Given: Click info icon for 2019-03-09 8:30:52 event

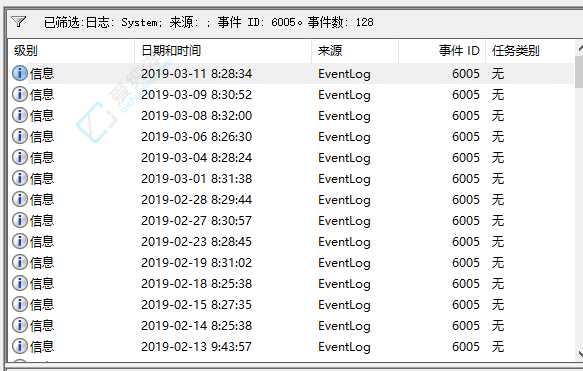Looking at the screenshot, I should (20, 94).
